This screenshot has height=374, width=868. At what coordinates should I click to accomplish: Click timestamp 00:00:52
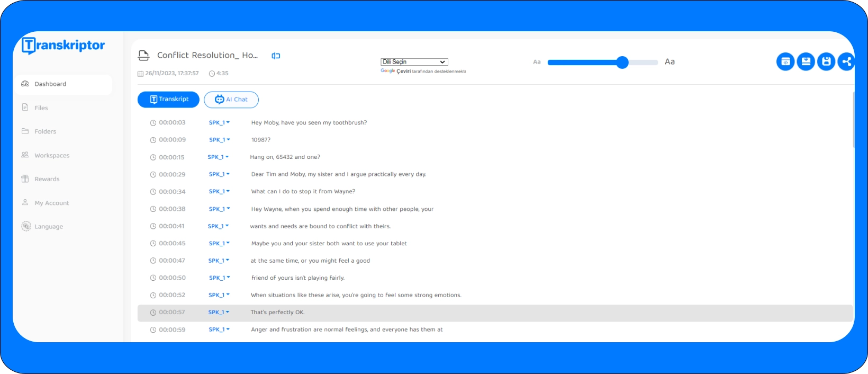[x=168, y=295]
